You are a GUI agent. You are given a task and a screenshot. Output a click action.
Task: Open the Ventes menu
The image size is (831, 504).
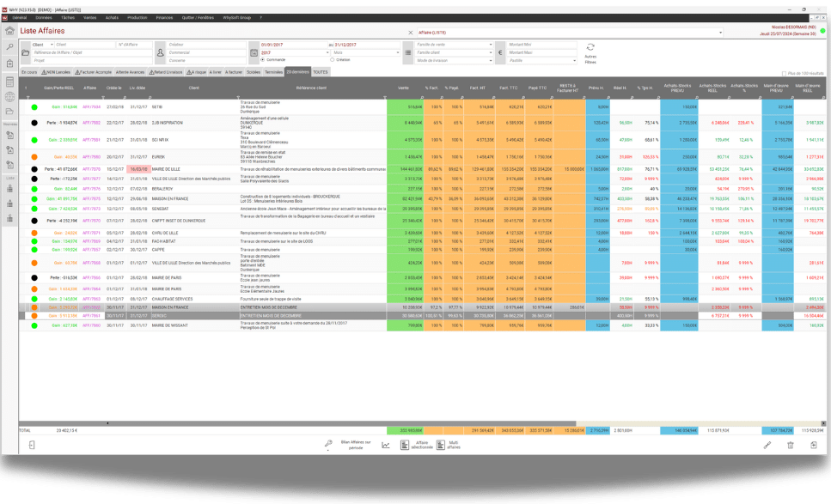pos(90,17)
